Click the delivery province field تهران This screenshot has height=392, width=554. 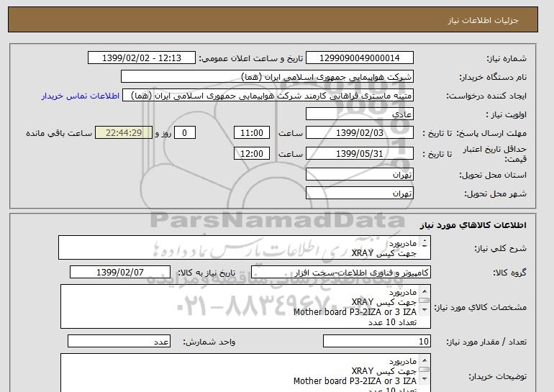click(x=359, y=175)
